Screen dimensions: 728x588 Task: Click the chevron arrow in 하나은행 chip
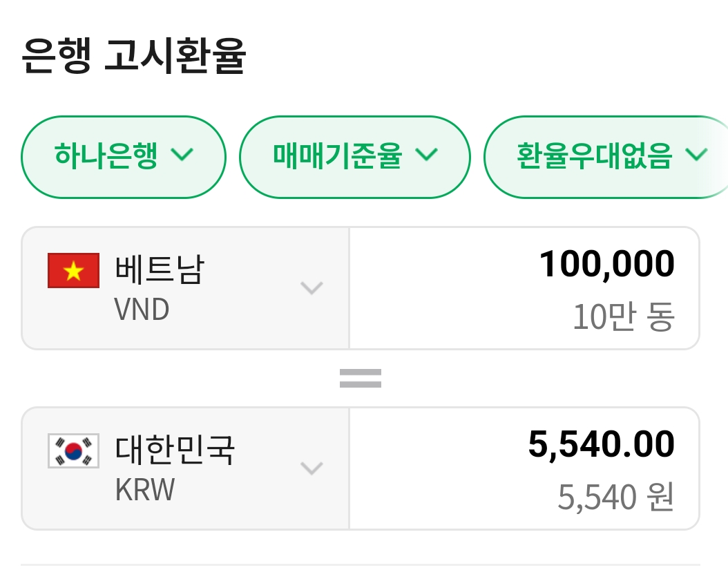pyautogui.click(x=182, y=155)
